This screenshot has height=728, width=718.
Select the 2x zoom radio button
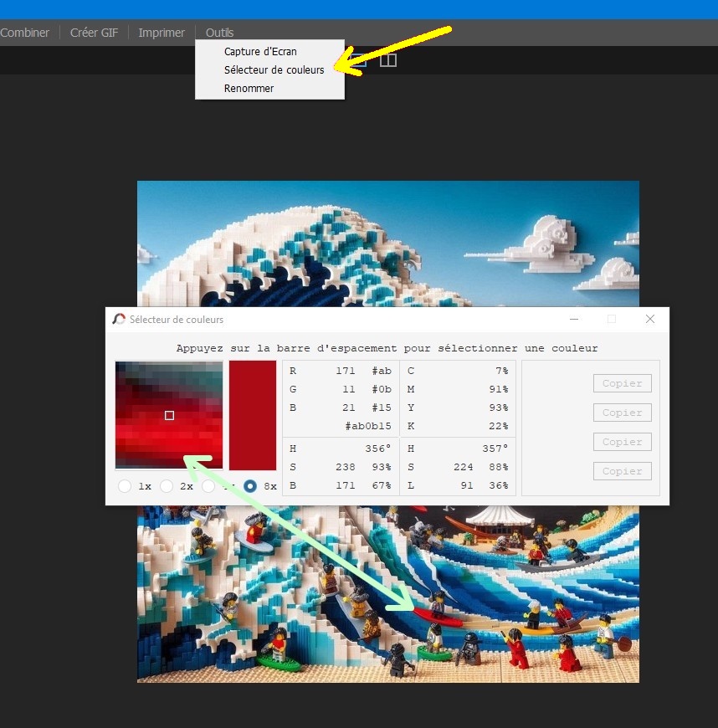pyautogui.click(x=167, y=486)
